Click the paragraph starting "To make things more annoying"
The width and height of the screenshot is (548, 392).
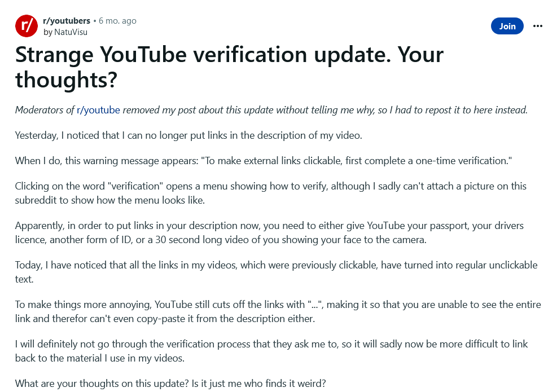[278, 312]
